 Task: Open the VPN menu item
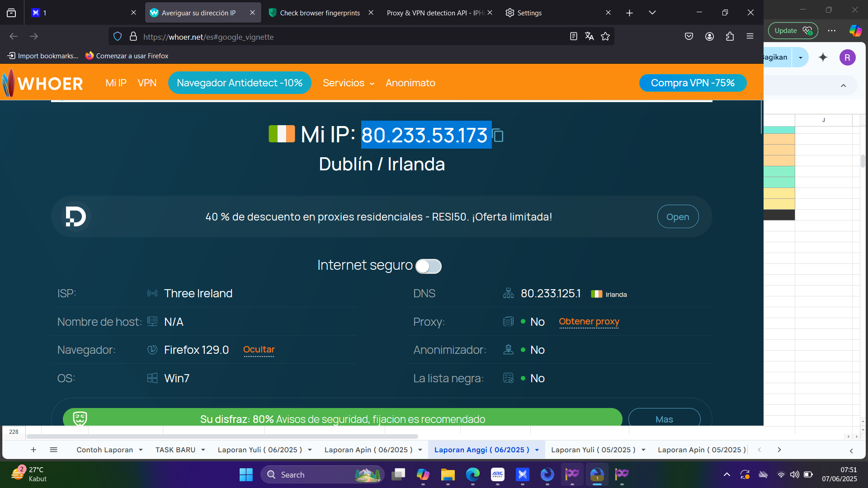click(147, 83)
